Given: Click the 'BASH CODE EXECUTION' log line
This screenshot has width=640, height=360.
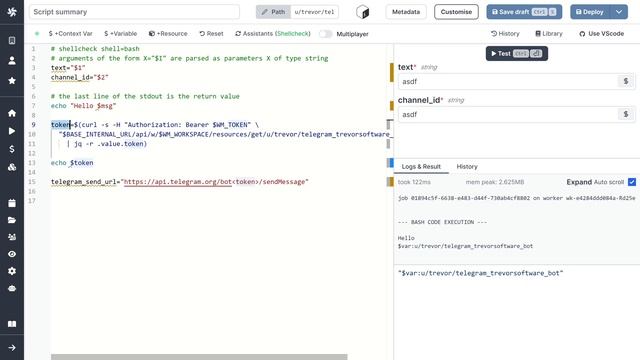Looking at the screenshot, I should pyautogui.click(x=442, y=222).
